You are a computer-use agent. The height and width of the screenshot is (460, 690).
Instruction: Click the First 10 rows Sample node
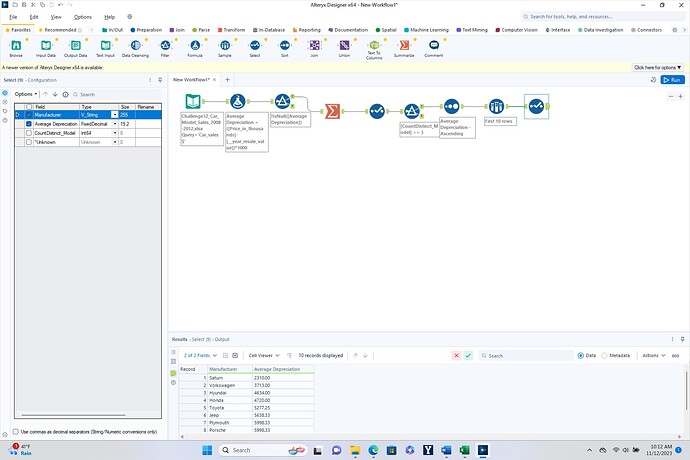[496, 106]
